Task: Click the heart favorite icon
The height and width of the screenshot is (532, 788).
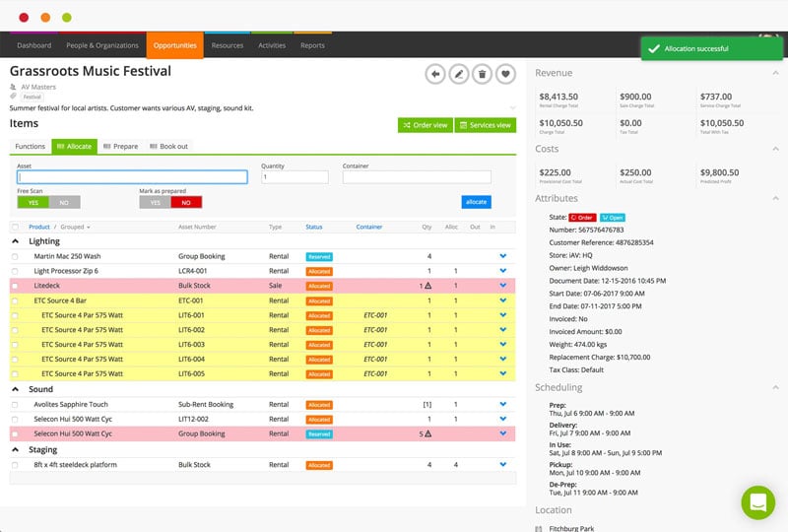Action: click(x=505, y=74)
